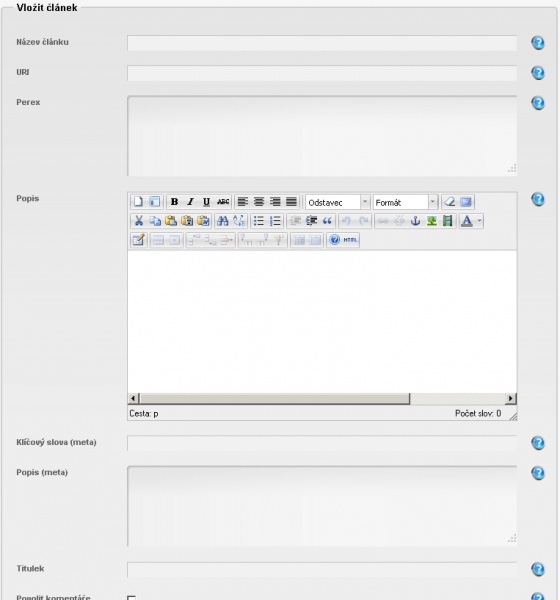Click the URI input field
The height and width of the screenshot is (600, 560).
(322, 73)
